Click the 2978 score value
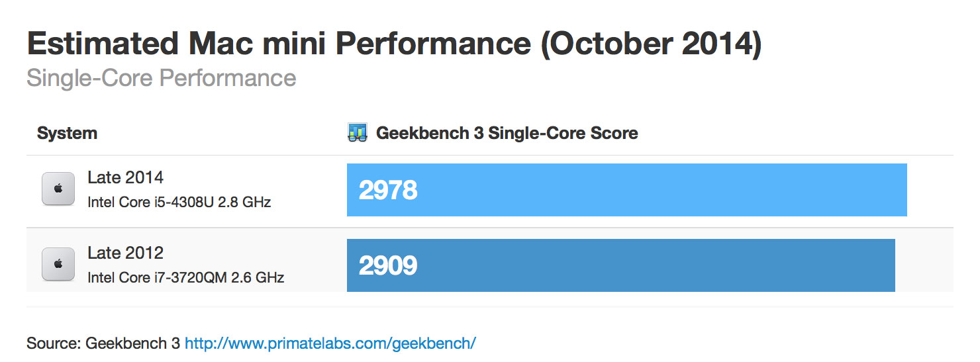The height and width of the screenshot is (362, 980). tap(388, 190)
